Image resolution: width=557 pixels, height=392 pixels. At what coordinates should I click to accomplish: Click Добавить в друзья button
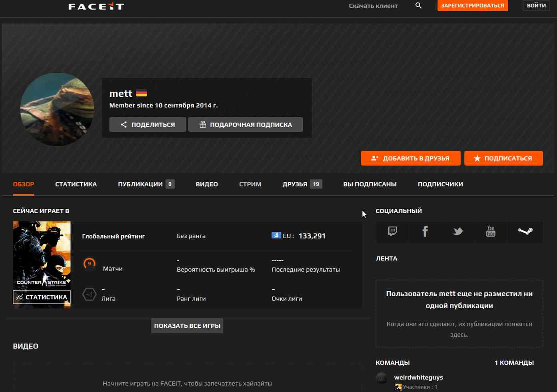tap(410, 158)
